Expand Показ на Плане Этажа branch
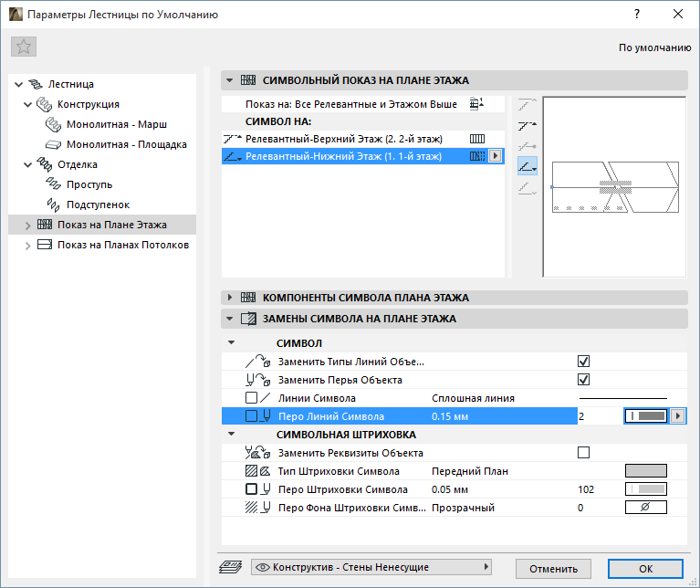 click(27, 226)
